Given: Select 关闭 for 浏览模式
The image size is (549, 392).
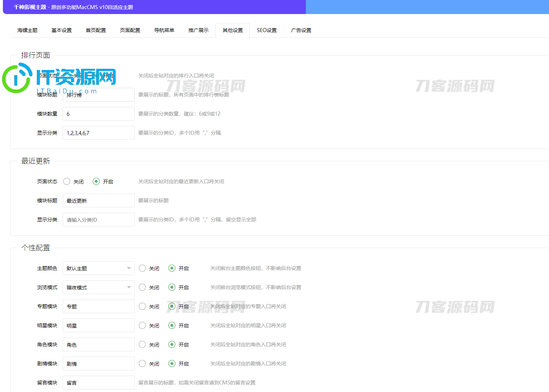Looking at the screenshot, I should 149,287.
